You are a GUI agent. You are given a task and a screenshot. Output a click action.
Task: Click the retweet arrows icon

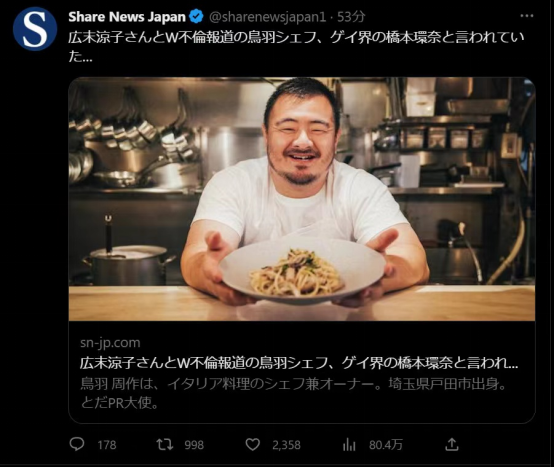click(165, 444)
